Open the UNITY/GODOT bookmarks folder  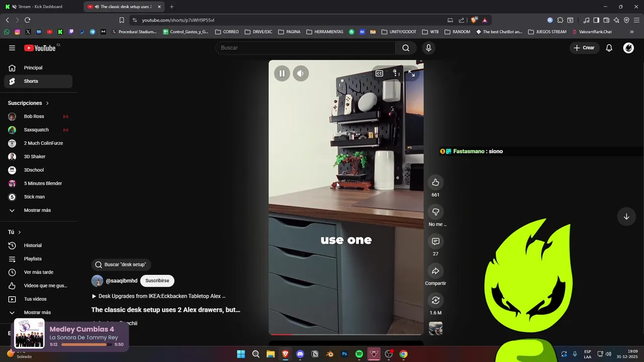[399, 32]
